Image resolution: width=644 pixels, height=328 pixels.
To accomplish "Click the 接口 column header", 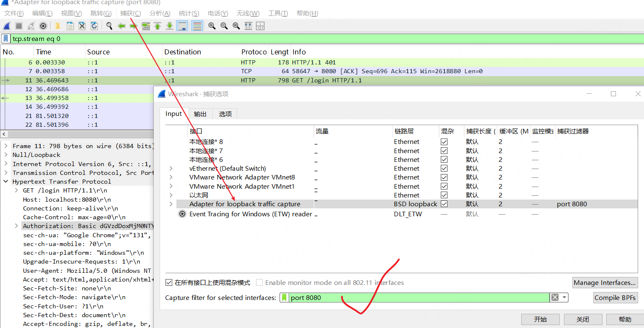I will click(251, 131).
